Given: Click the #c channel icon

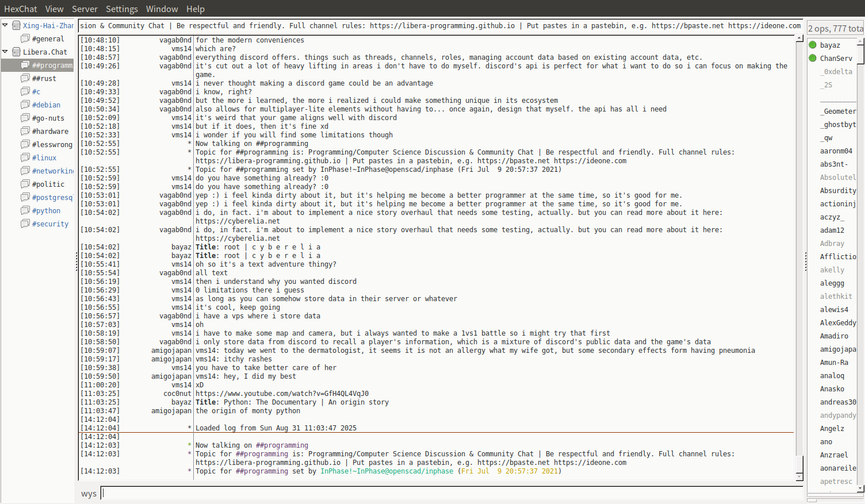Looking at the screenshot, I should (x=25, y=91).
